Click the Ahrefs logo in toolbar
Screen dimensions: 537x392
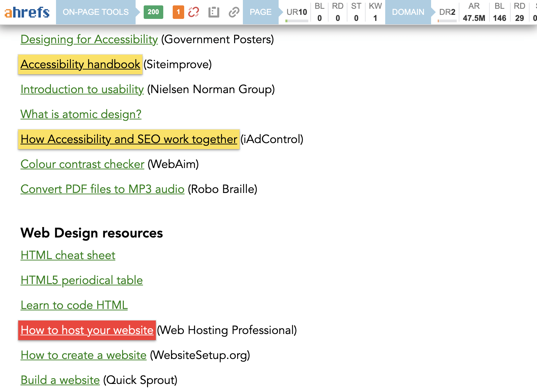click(27, 12)
